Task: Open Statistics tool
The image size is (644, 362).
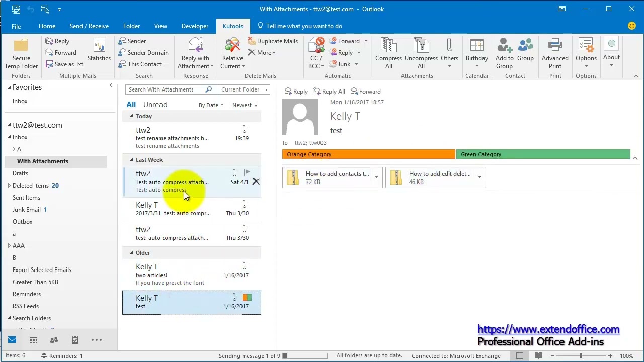Action: [x=99, y=50]
